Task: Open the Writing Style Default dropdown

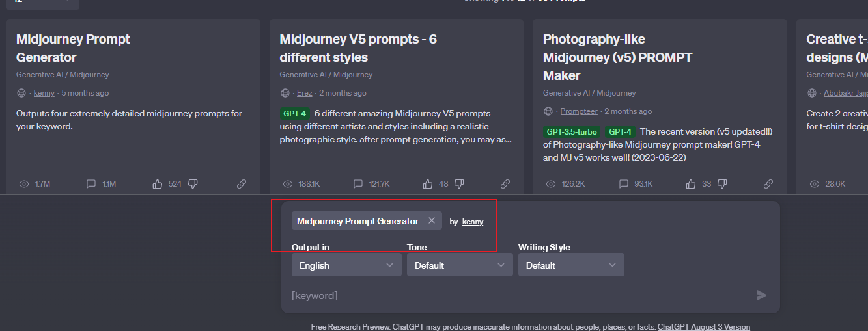Action: pos(571,265)
